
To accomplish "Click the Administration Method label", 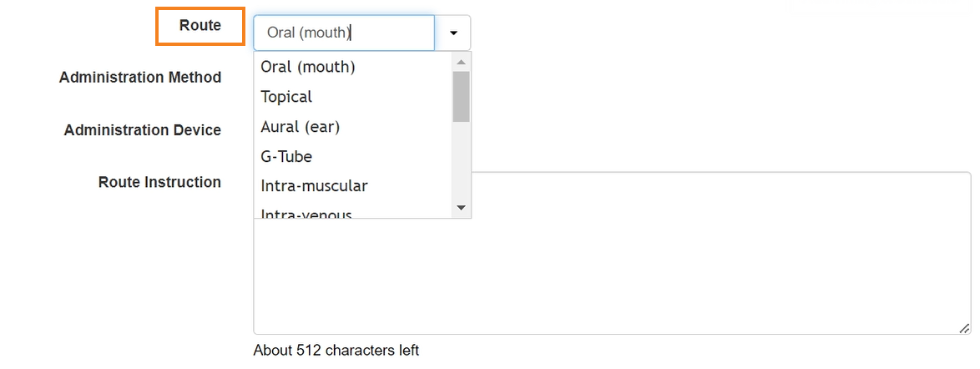I will (x=140, y=78).
